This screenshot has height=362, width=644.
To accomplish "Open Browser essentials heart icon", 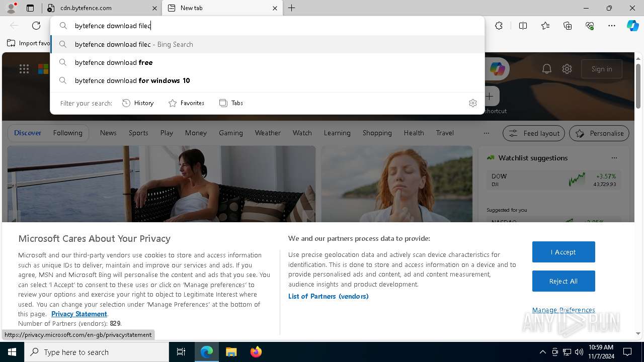I will tap(590, 26).
